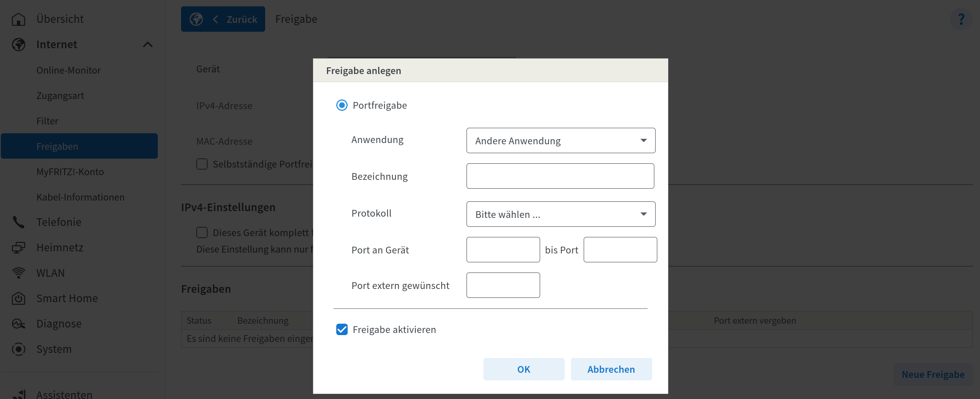Open help via question mark icon
This screenshot has width=980, height=399.
point(961,19)
